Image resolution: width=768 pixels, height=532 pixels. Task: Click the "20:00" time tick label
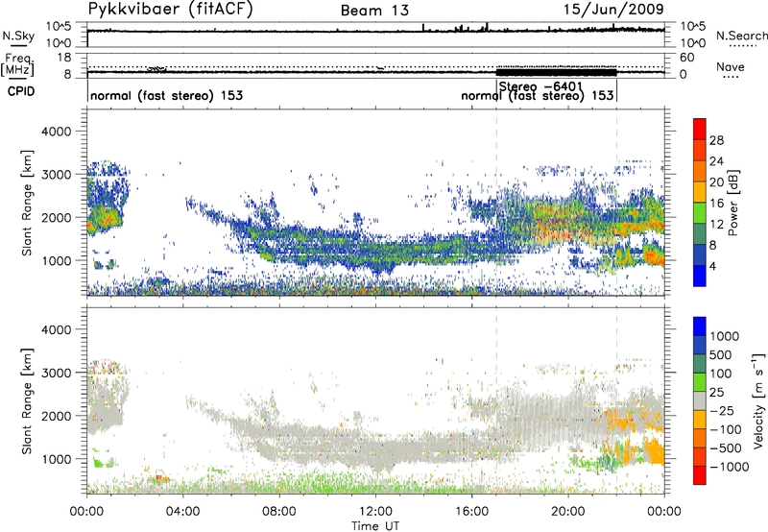[x=568, y=512]
